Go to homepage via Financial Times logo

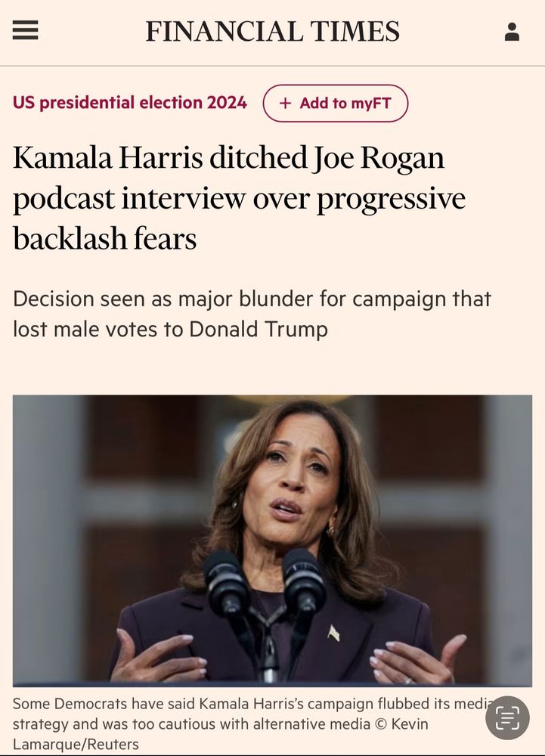(x=272, y=31)
